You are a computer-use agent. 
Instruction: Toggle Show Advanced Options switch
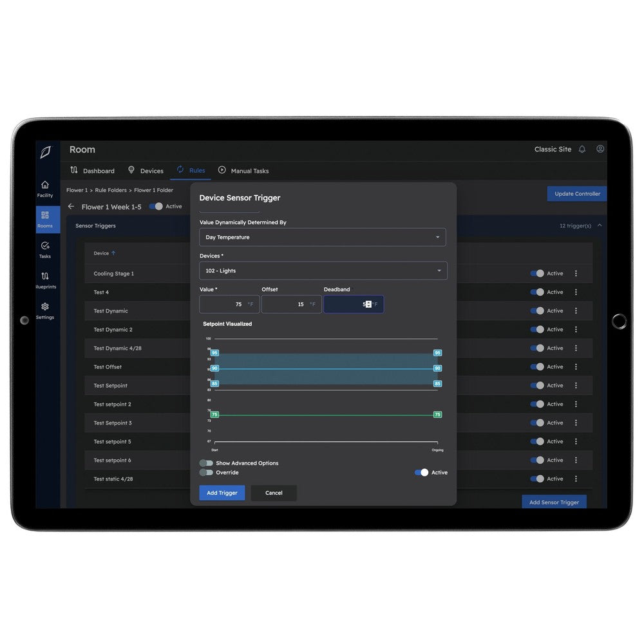pyautogui.click(x=206, y=463)
